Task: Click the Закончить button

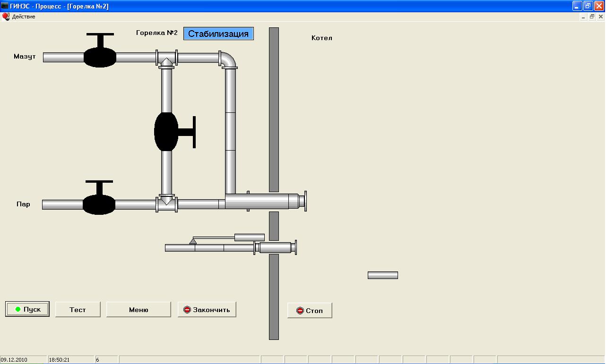Action: point(207,310)
